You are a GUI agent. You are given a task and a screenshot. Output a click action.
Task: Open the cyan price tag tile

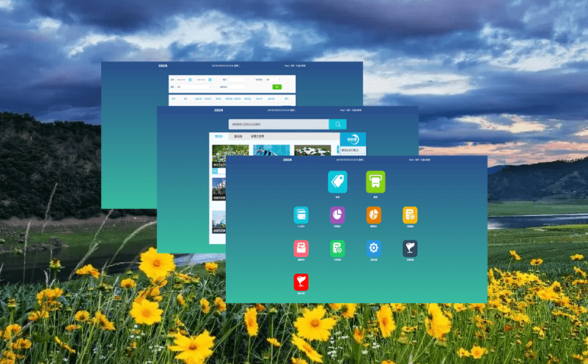pos(337,182)
